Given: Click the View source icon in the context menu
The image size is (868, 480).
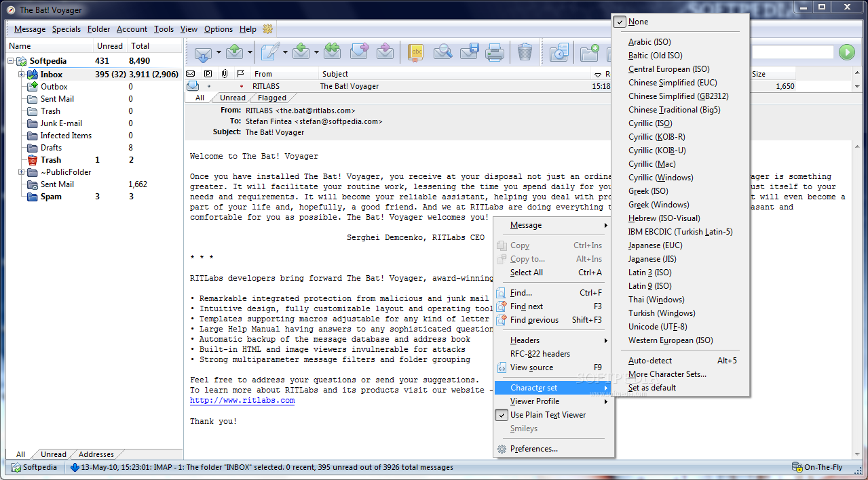Looking at the screenshot, I should (502, 367).
